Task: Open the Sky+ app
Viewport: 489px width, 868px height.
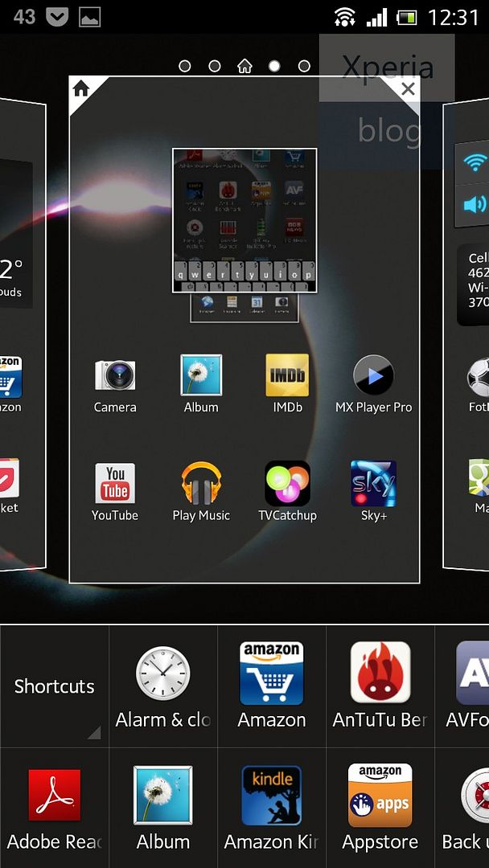Action: (x=374, y=493)
